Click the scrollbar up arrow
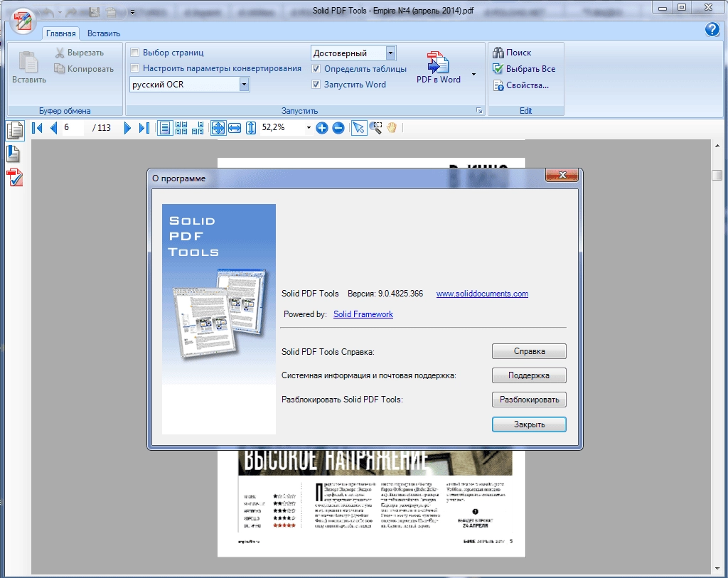Screen dimensions: 728x578 [x=717, y=146]
